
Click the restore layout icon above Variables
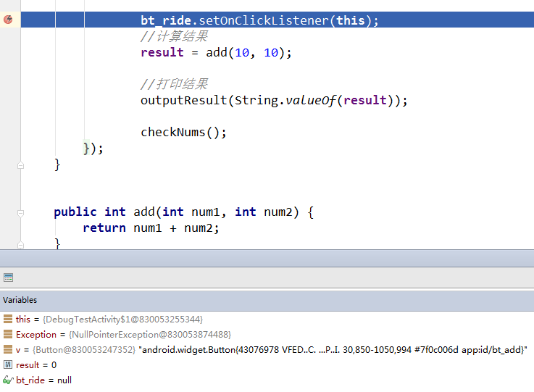8,278
